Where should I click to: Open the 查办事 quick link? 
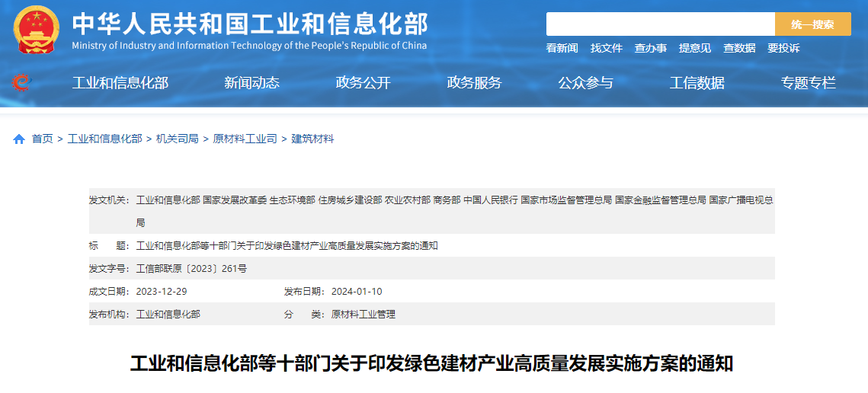[651, 48]
